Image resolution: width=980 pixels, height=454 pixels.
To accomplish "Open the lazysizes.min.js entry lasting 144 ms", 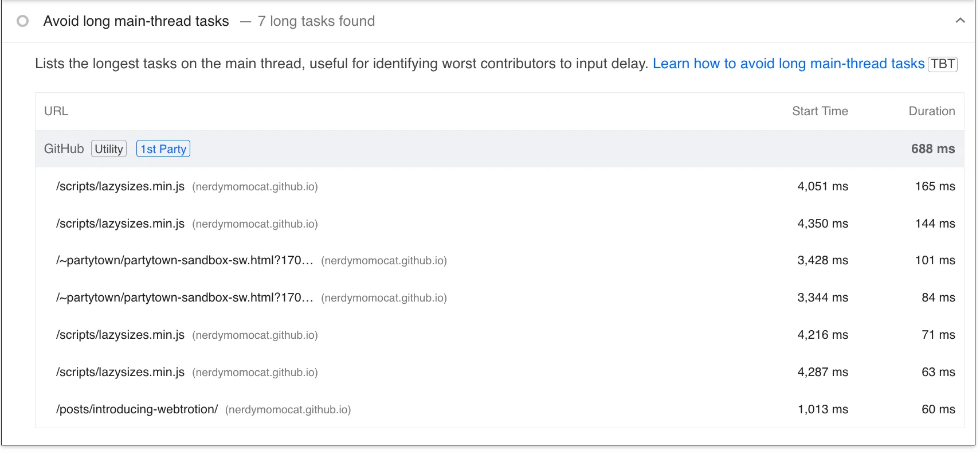I will coord(120,224).
